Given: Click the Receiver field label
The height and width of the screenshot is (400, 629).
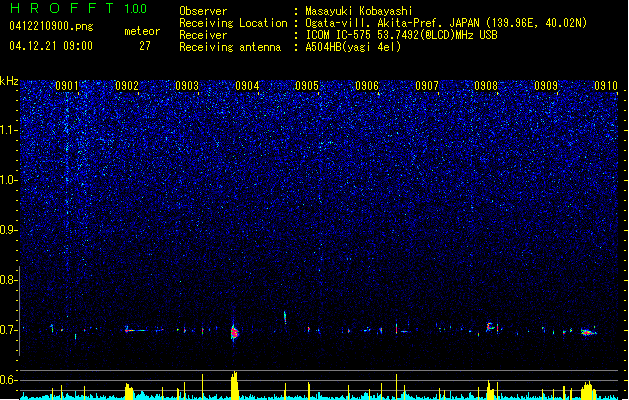Looking at the screenshot, I should [x=203, y=35].
